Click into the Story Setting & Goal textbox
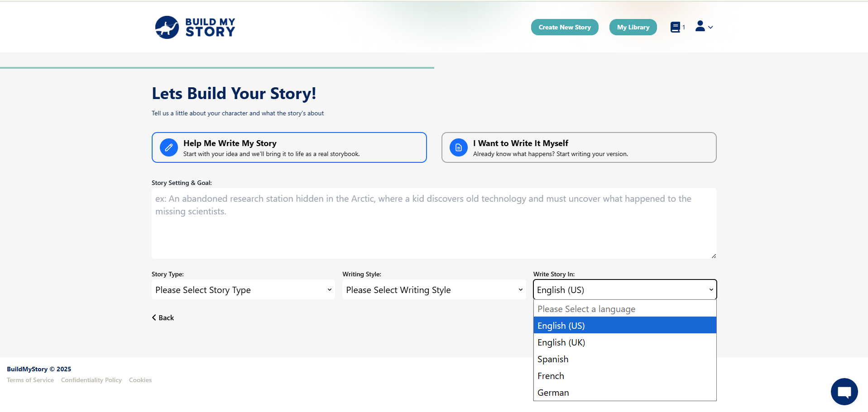This screenshot has width=868, height=412. (x=433, y=223)
